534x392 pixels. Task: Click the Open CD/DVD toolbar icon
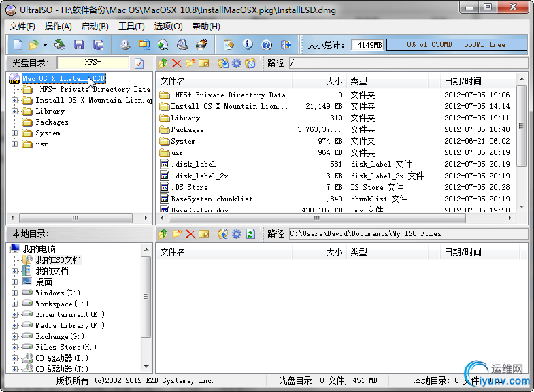pos(60,45)
